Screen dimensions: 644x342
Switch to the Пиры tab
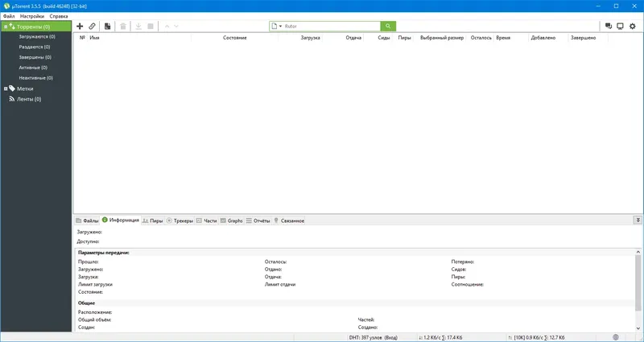tap(152, 220)
